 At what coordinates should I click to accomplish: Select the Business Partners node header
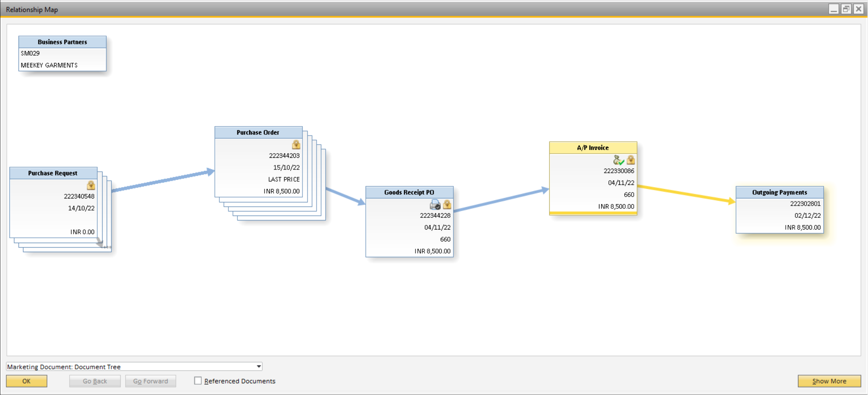62,42
